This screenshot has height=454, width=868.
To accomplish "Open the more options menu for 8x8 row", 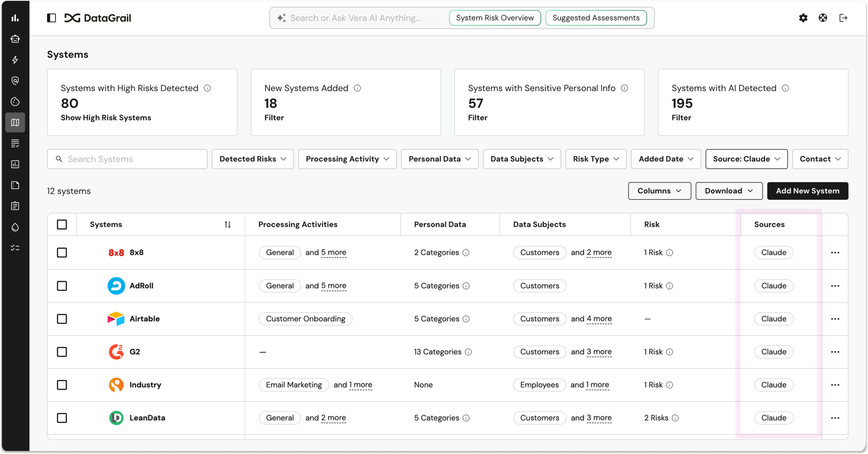I will (835, 253).
